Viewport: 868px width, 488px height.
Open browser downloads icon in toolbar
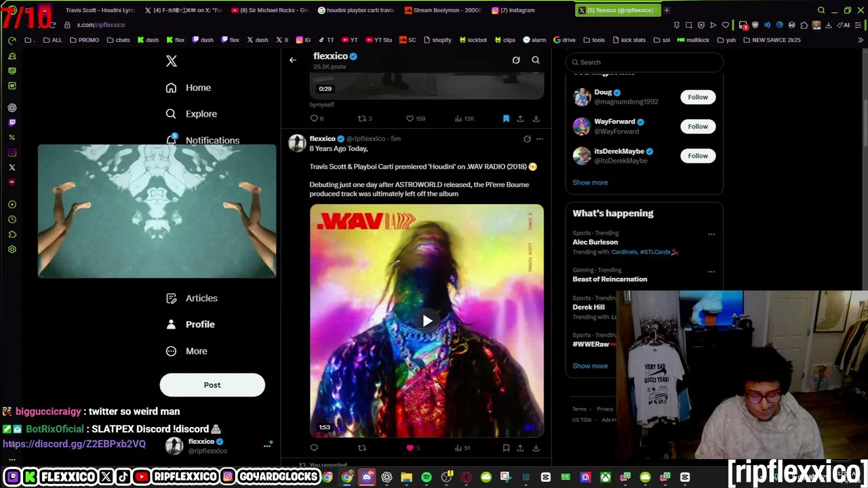(829, 25)
